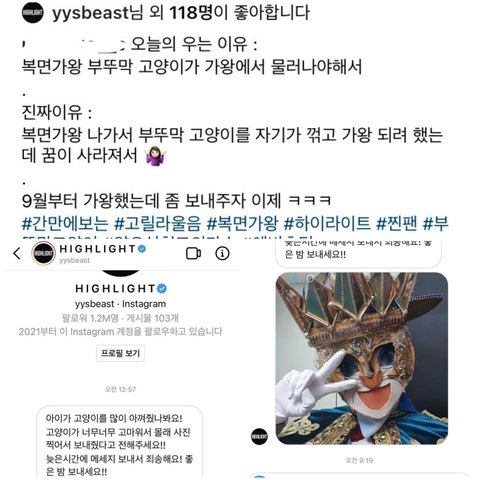Screen dimensions: 480x480
Task: Tap the HIGHLIGHT avatar in chat header
Action: (x=44, y=253)
